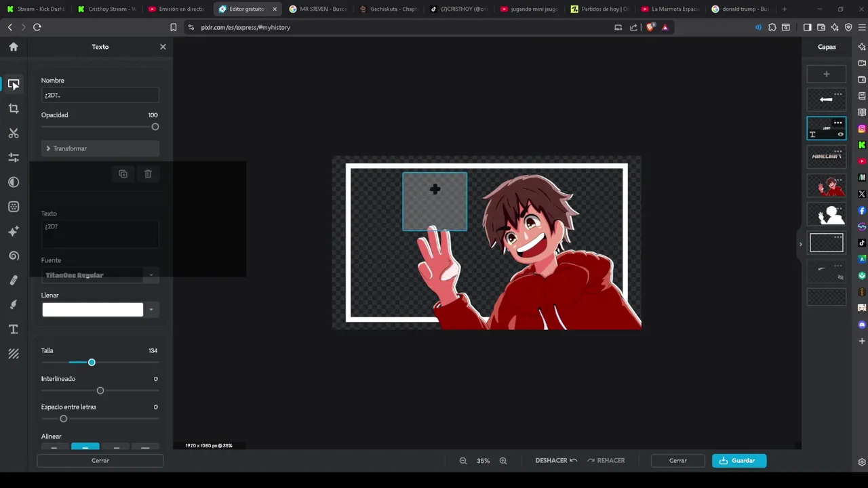Open Discord in browser sidebar

(x=862, y=325)
